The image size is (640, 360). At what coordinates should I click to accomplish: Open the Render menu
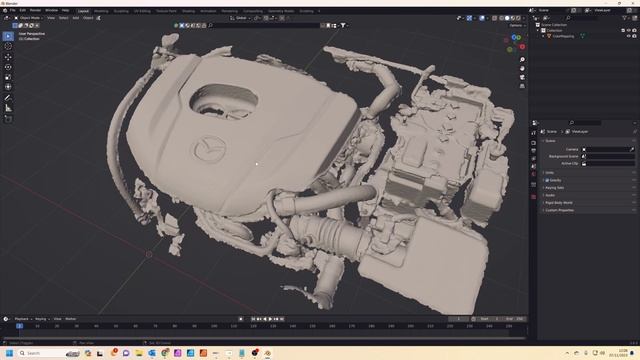pyautogui.click(x=35, y=10)
